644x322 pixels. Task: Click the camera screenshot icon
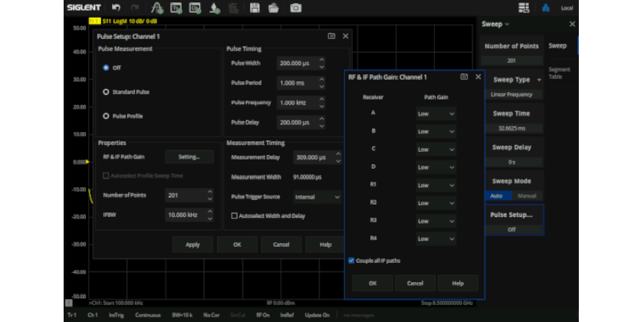pyautogui.click(x=295, y=8)
